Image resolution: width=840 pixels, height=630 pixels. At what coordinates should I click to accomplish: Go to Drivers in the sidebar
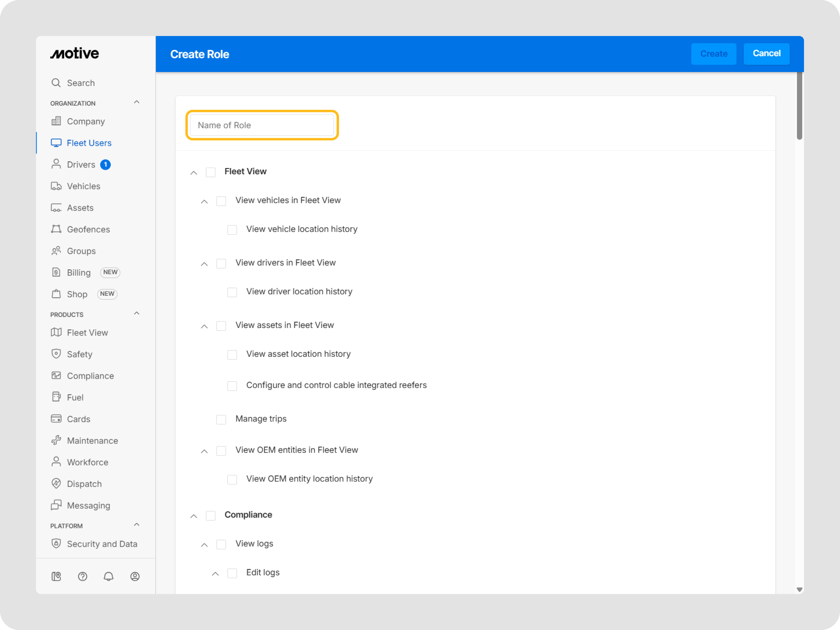[x=81, y=164]
